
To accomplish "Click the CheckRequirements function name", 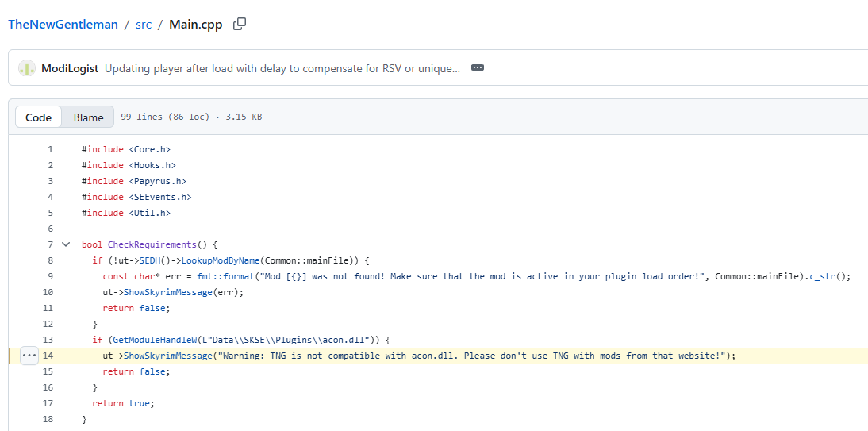I will pyautogui.click(x=152, y=244).
